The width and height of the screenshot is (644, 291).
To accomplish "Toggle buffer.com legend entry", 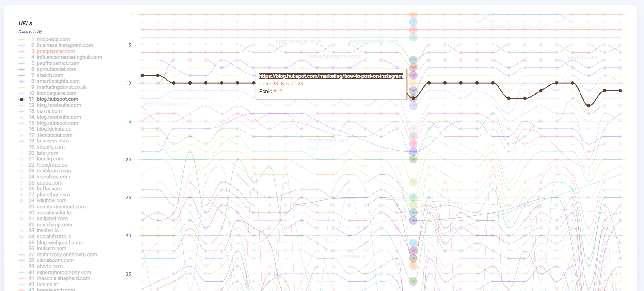I will [x=40, y=189].
